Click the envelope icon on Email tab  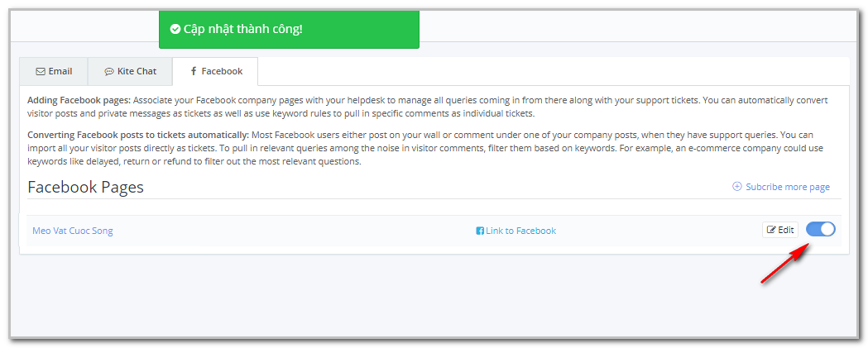pos(41,71)
